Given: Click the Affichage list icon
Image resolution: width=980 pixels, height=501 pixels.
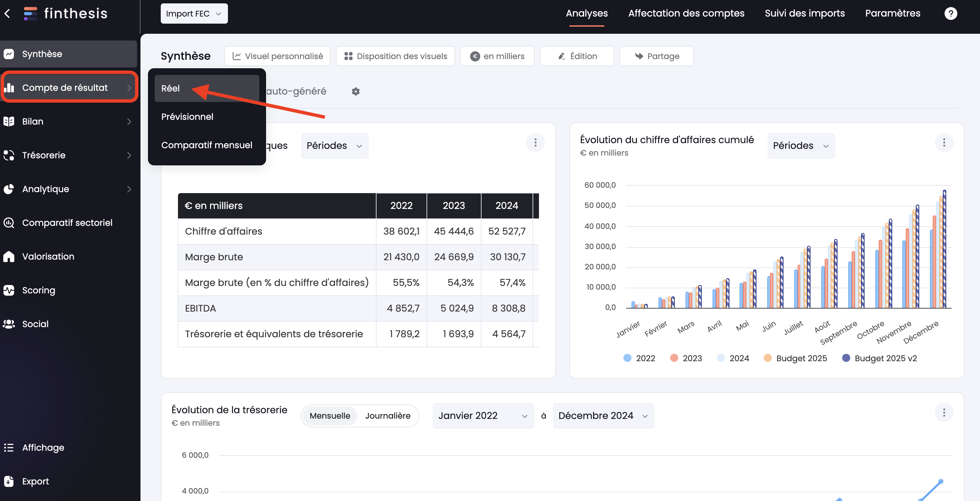Looking at the screenshot, I should tap(9, 447).
